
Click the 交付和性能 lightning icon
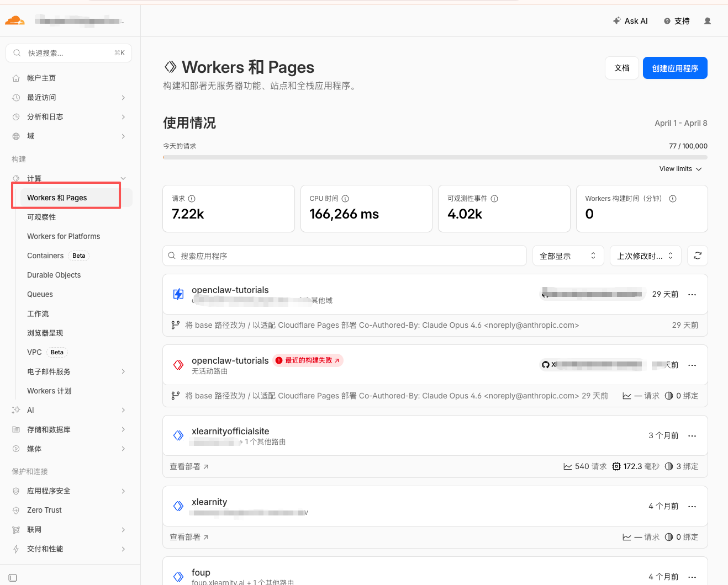coord(16,549)
